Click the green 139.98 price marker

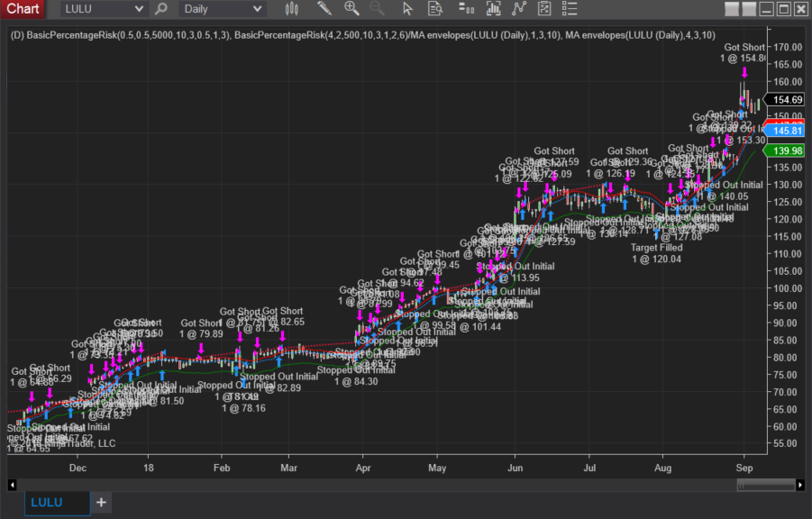click(786, 150)
